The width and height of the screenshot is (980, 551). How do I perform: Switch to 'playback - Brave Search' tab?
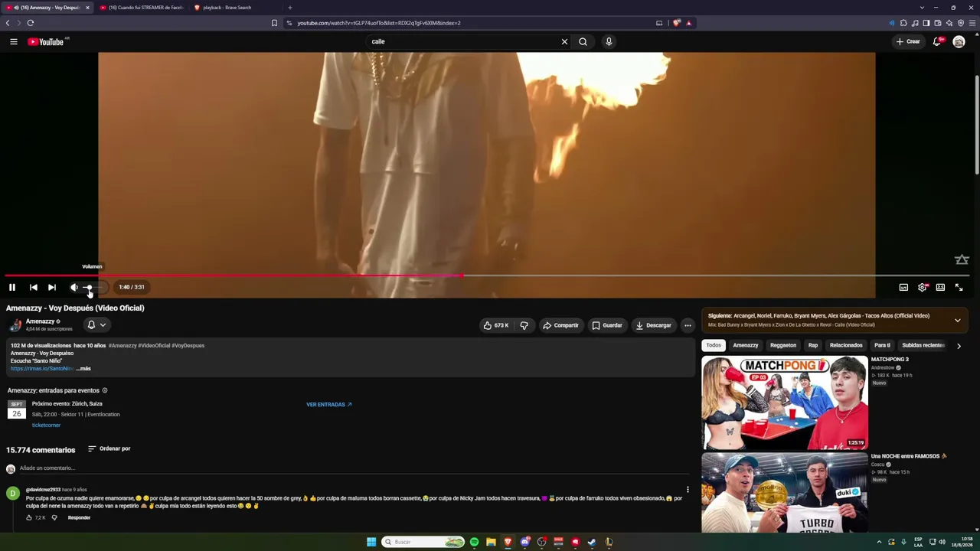[x=234, y=8]
